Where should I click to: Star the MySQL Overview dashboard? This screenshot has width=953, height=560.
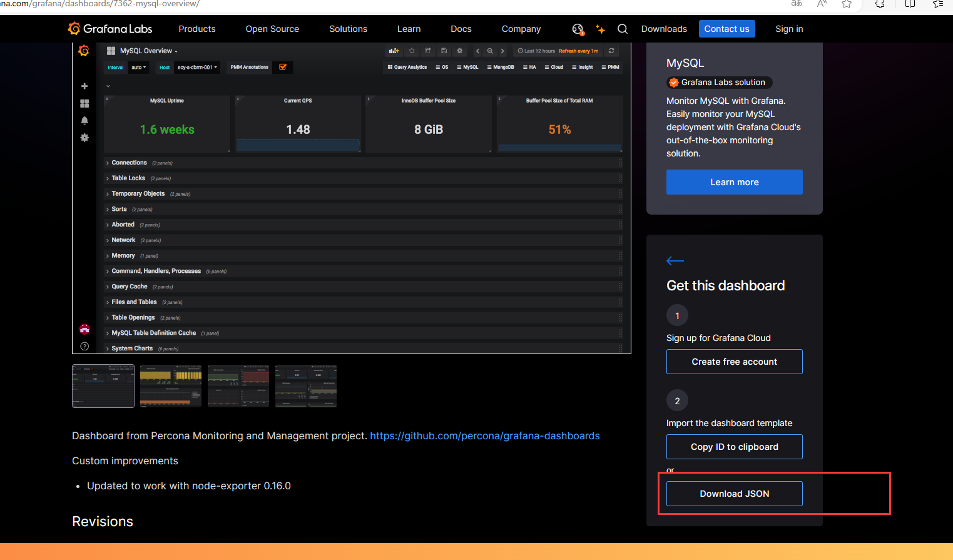412,51
